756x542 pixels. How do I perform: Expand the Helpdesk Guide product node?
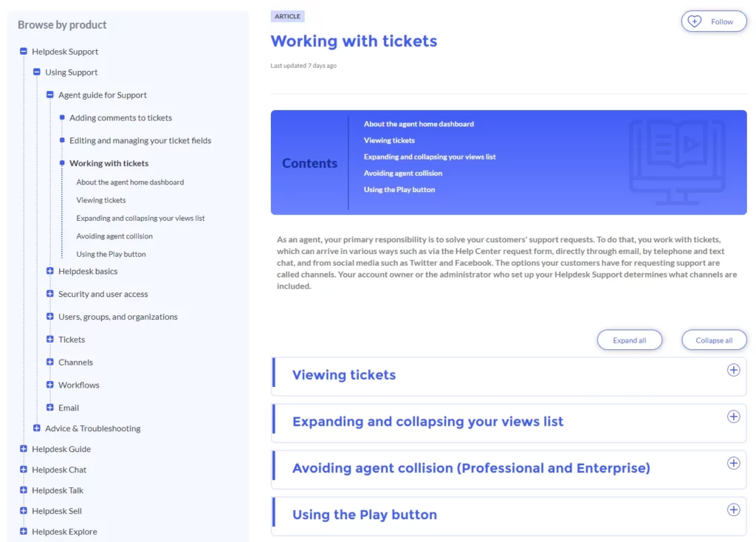click(x=23, y=448)
